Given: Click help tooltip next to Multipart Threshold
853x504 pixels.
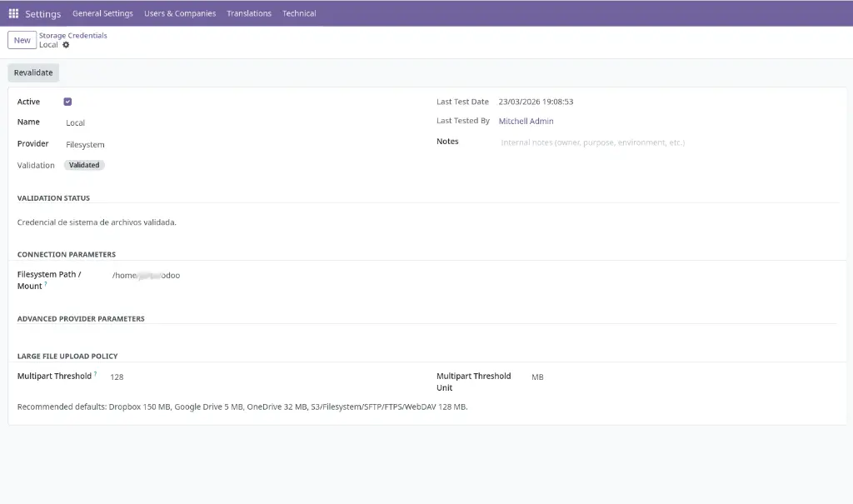Looking at the screenshot, I should tap(96, 374).
